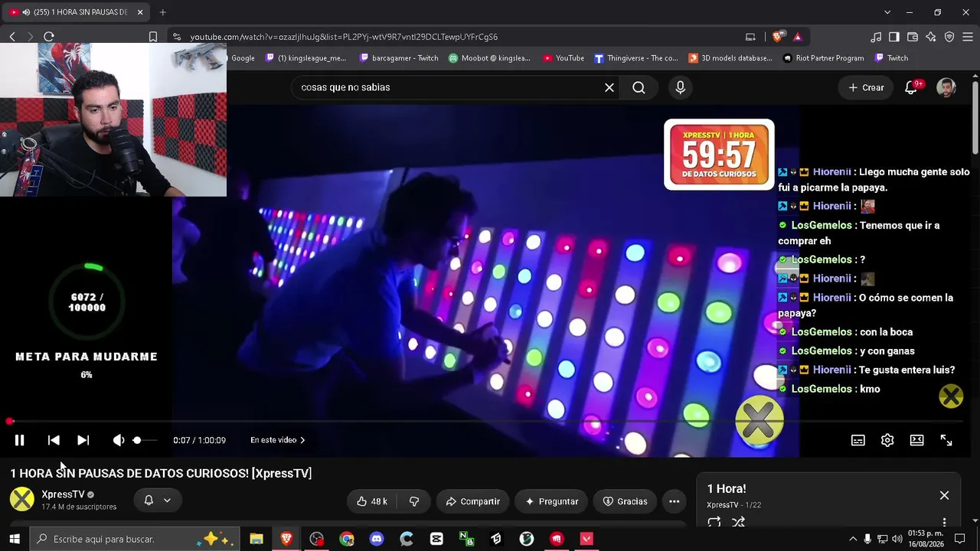Open the barcagamer - Twitch bookmark

[x=399, y=58]
